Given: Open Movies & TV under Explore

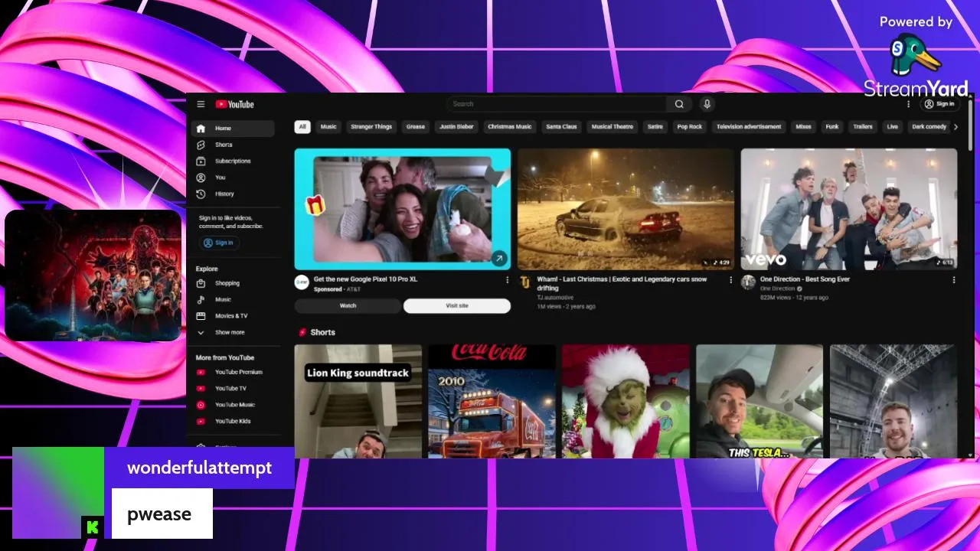Looking at the screenshot, I should [233, 315].
